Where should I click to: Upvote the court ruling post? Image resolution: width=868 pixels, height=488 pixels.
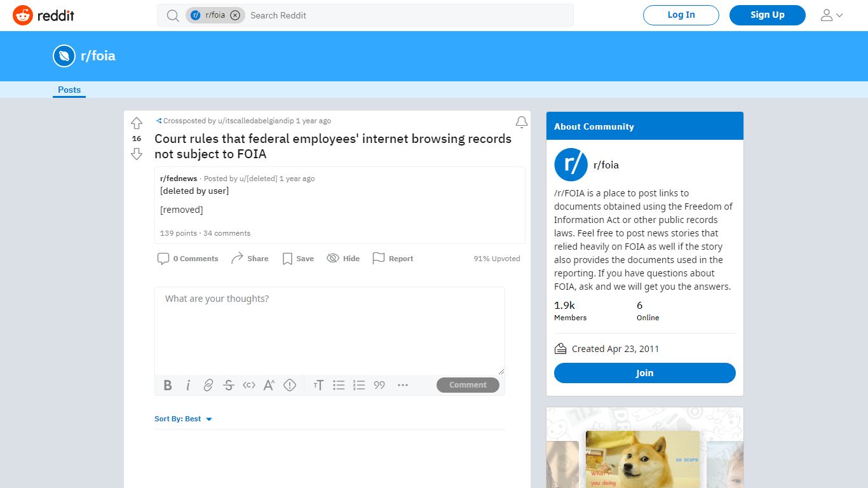pos(137,123)
